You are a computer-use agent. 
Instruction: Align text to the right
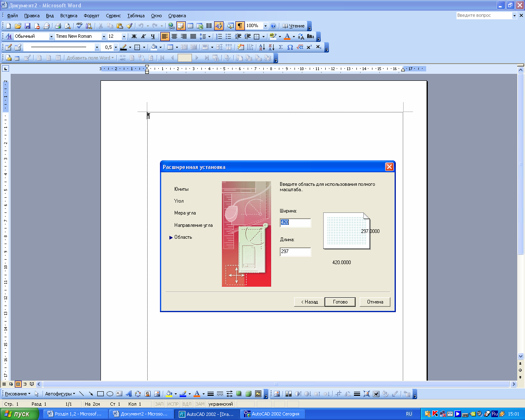pyautogui.click(x=183, y=37)
